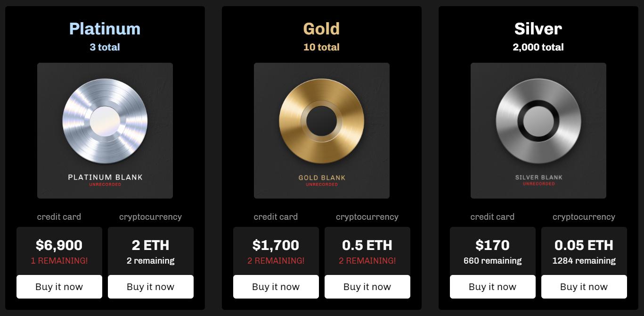This screenshot has width=644, height=316.
Task: Open the Gold Blank album artwork label
Action: (x=322, y=178)
